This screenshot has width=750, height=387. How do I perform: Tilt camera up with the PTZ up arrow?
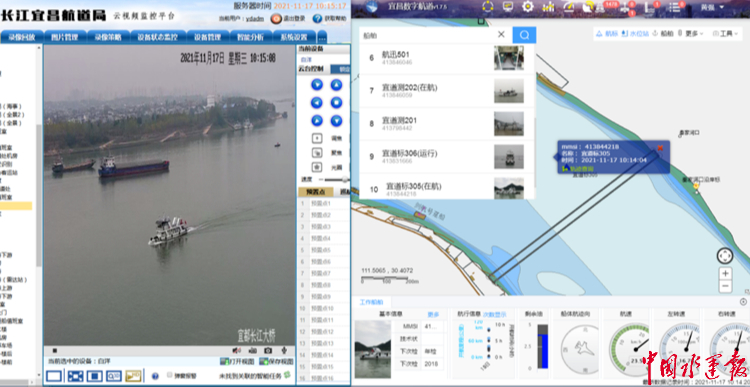(336, 85)
